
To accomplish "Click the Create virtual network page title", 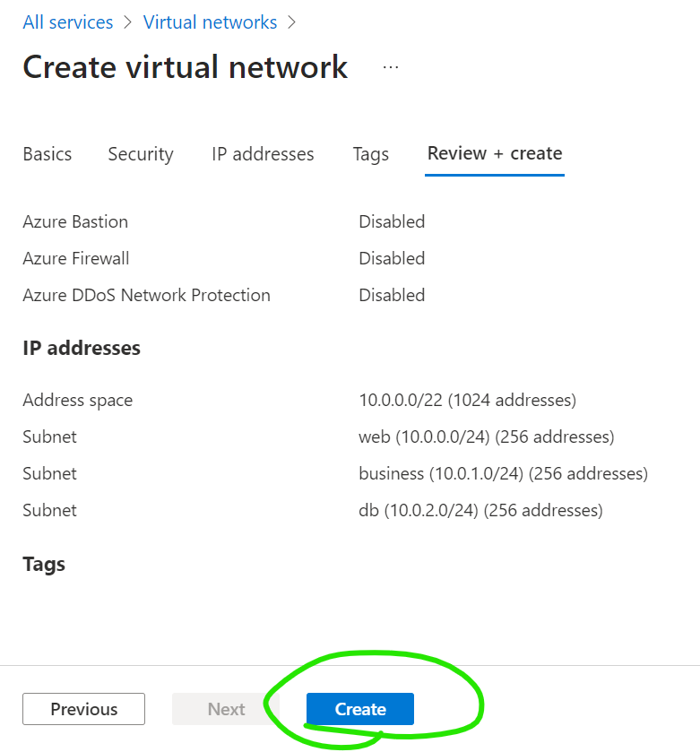I will 185,67.
